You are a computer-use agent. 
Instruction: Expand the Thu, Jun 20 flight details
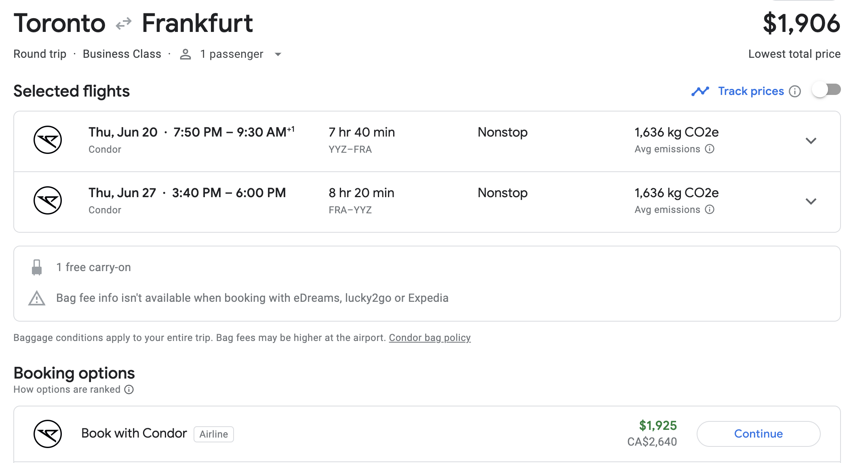coord(811,141)
